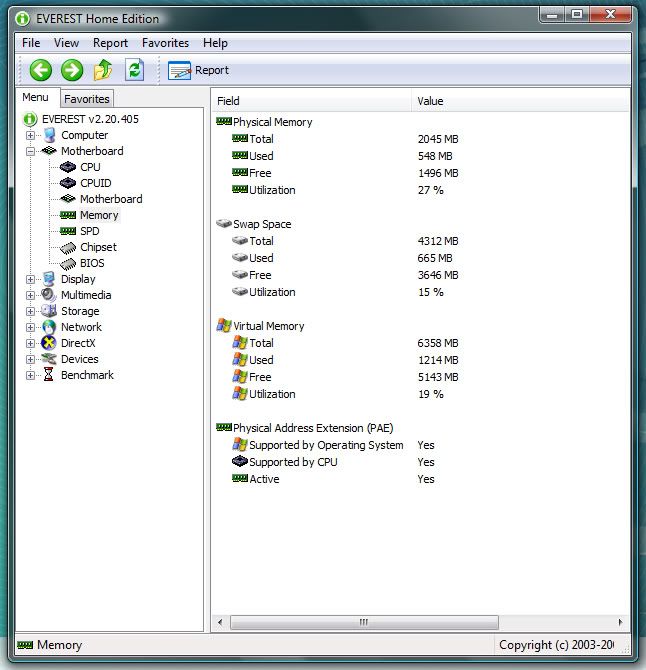This screenshot has height=670, width=646.
Task: Click the Network globe icon
Action: 49,327
